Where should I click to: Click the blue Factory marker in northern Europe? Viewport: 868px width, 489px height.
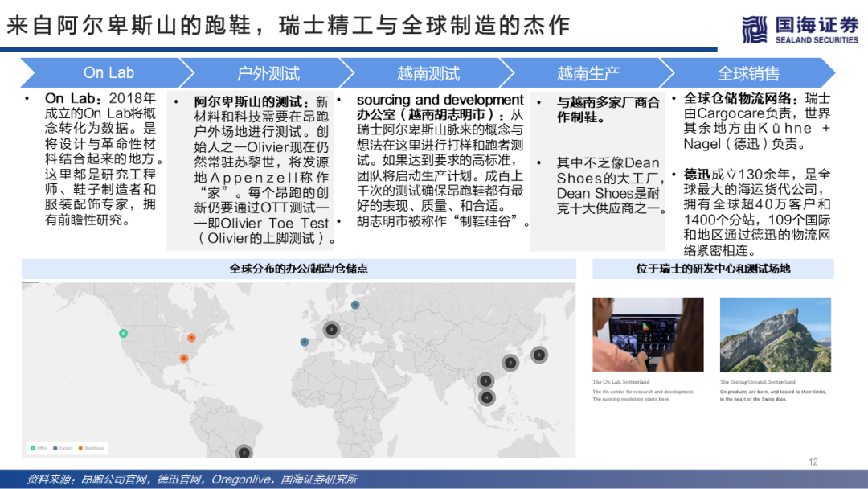point(355,305)
